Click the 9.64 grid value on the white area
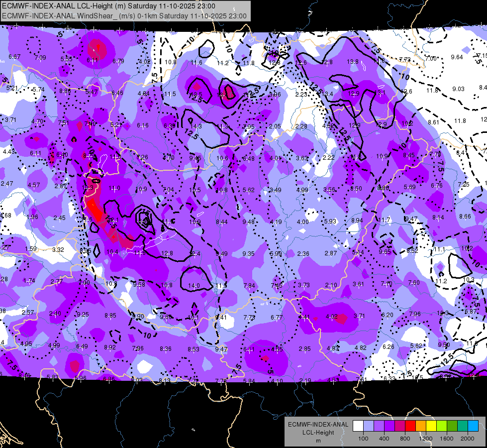487x448 pixels. click(457, 57)
